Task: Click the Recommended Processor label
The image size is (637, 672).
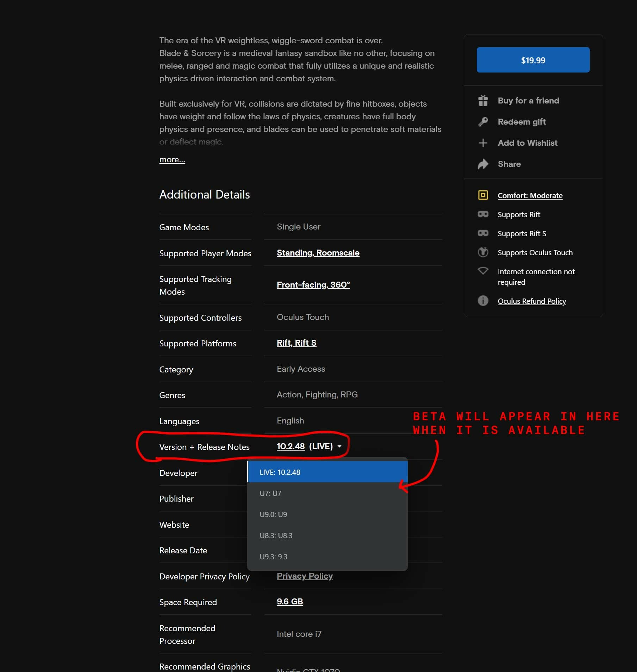Action: [x=187, y=635]
